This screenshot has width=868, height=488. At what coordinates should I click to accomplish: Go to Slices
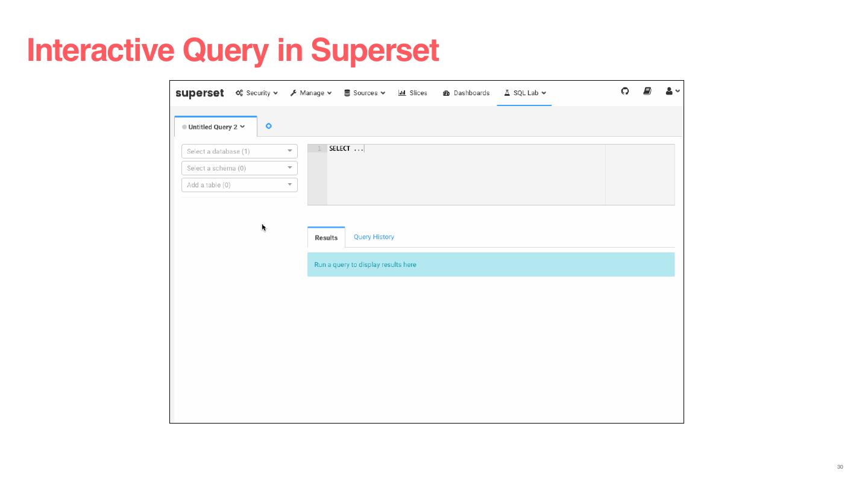413,93
